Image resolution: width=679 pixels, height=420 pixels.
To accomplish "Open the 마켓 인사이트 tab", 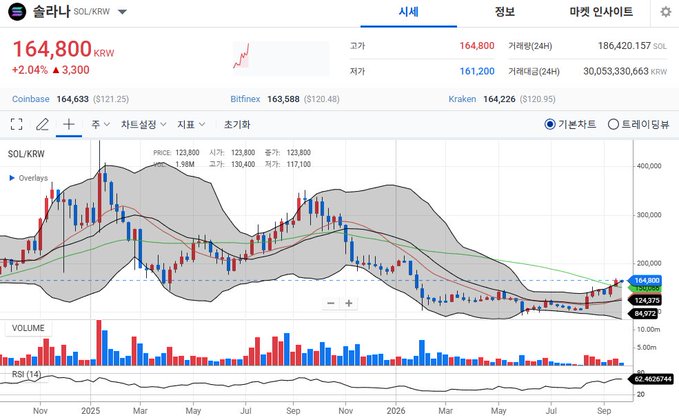I will pyautogui.click(x=601, y=12).
